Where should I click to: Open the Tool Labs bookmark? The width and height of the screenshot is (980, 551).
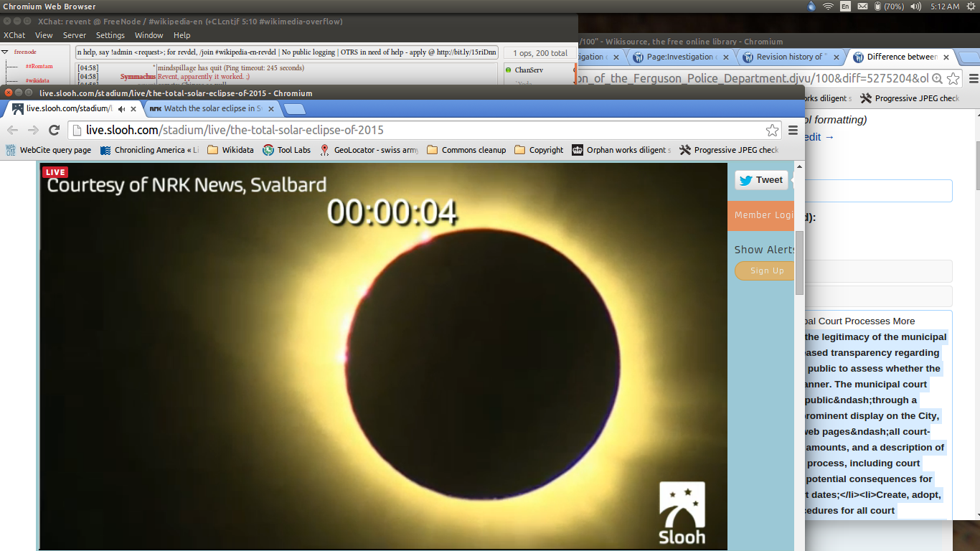pyautogui.click(x=286, y=150)
